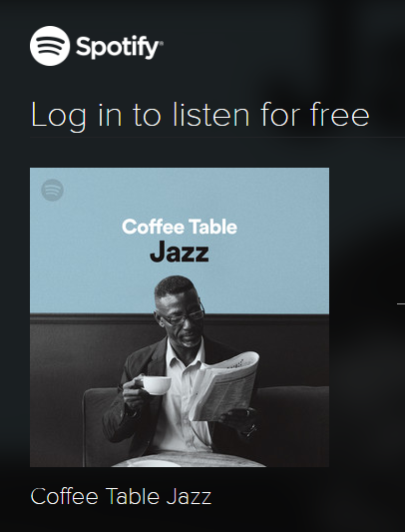
Task: Click the Spotify wordmark text
Action: 118,48
